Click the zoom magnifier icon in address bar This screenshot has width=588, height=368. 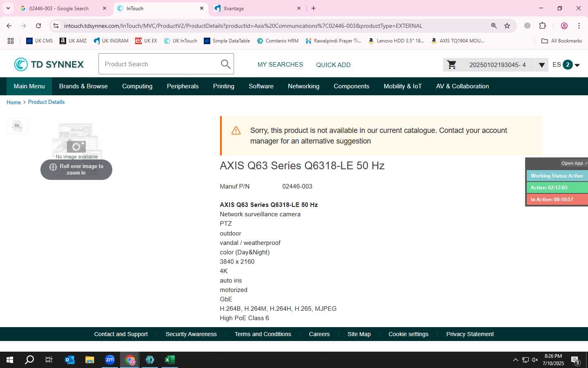tap(494, 26)
